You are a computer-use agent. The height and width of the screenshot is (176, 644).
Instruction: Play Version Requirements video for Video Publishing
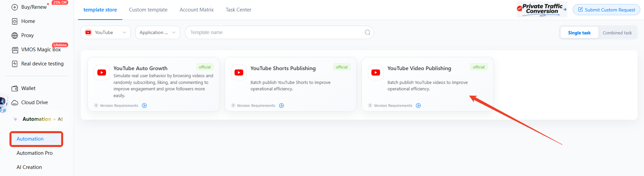418,106
